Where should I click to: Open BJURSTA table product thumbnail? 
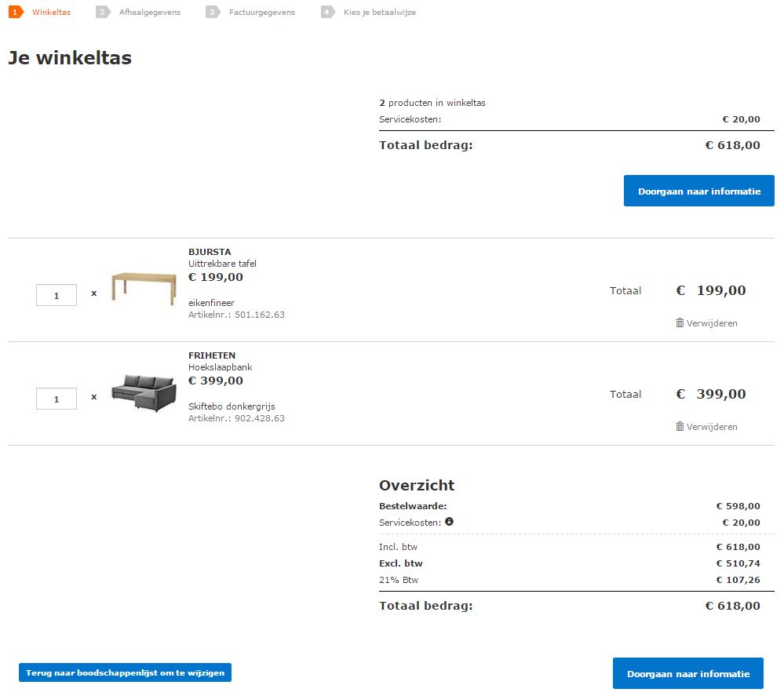tap(144, 289)
